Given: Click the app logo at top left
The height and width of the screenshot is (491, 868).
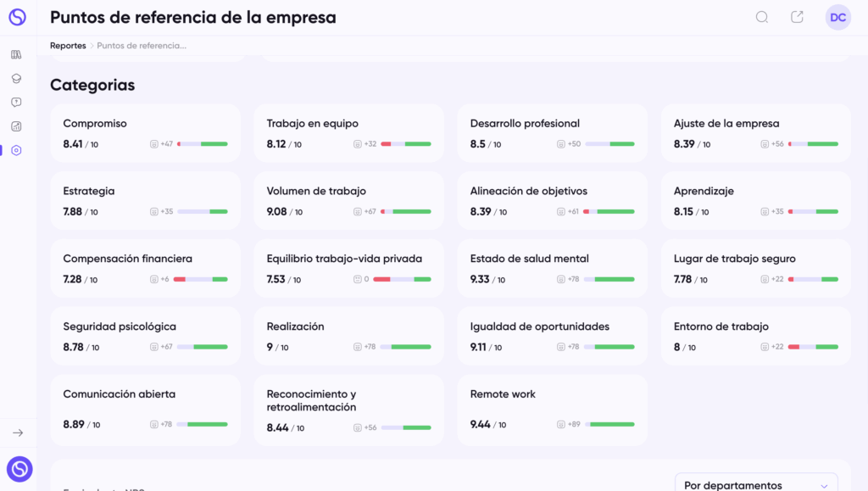Looking at the screenshot, I should coord(17,17).
